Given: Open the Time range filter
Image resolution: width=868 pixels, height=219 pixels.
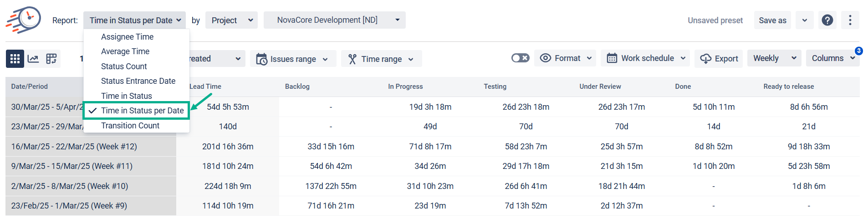Looking at the screenshot, I should (x=381, y=59).
